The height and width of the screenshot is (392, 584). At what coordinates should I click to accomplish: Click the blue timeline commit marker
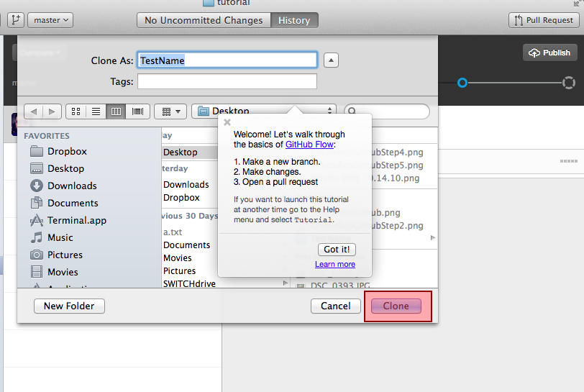pyautogui.click(x=462, y=83)
